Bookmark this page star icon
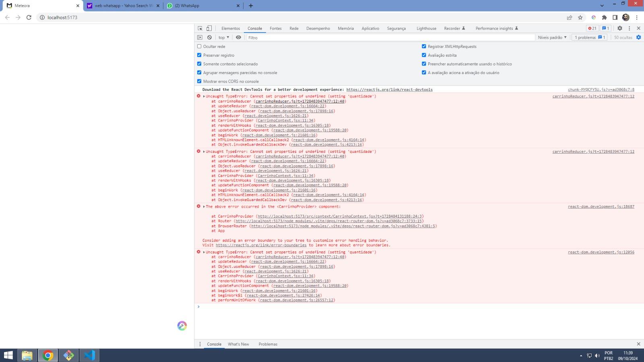This screenshot has height=362, width=644. (580, 17)
